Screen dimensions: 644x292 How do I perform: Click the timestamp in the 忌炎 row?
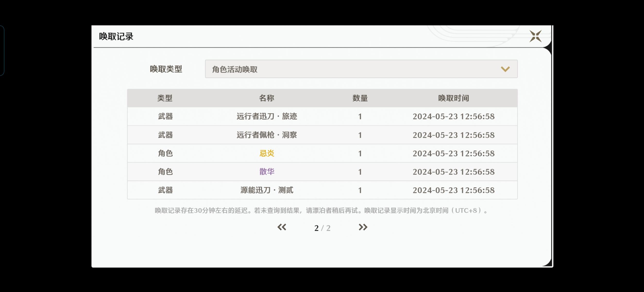[x=454, y=153]
